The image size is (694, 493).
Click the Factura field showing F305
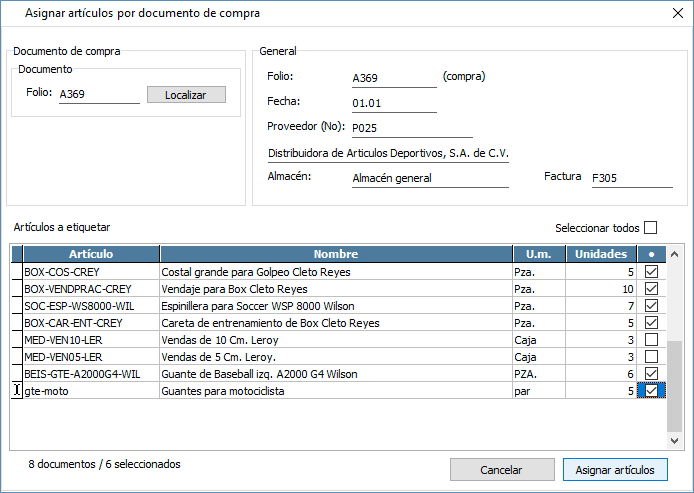(x=631, y=178)
